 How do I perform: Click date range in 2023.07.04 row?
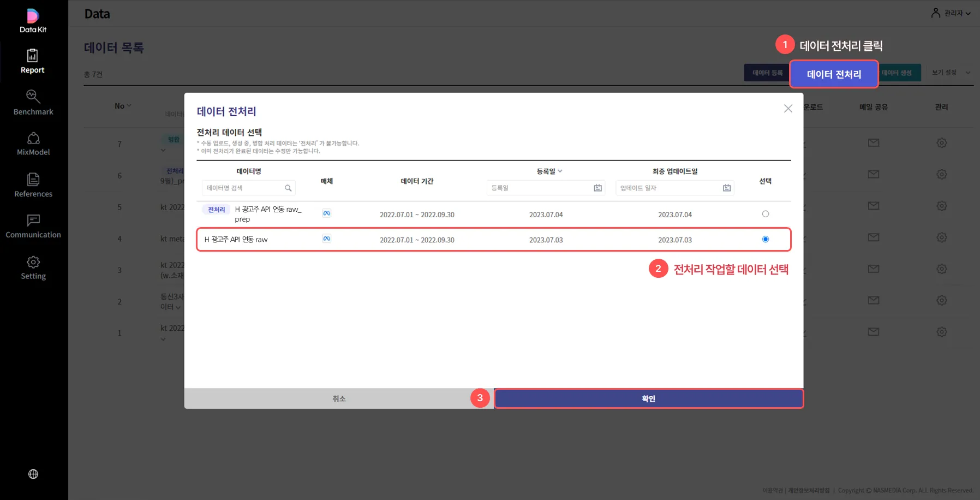coord(417,215)
